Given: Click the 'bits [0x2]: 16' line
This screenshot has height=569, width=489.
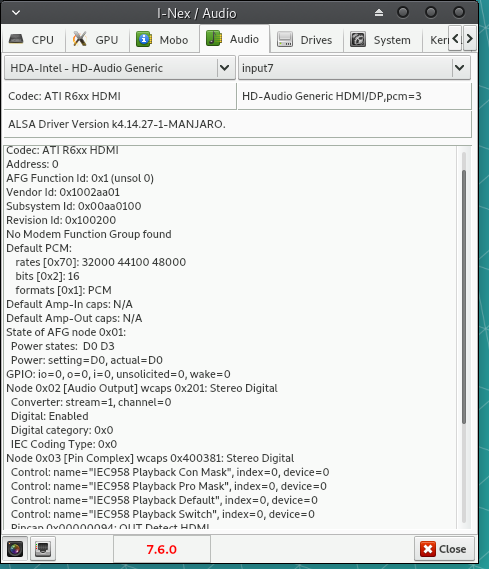Looking at the screenshot, I should click(47, 276).
